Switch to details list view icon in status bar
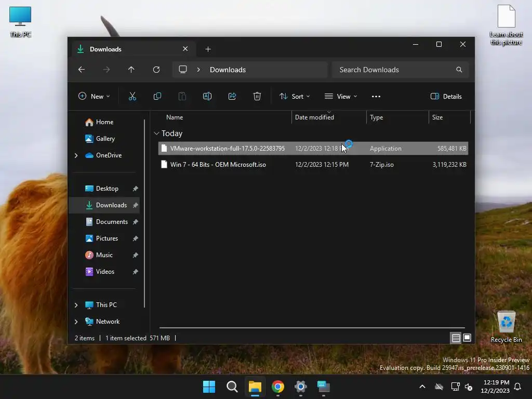The image size is (532, 399). [x=456, y=338]
